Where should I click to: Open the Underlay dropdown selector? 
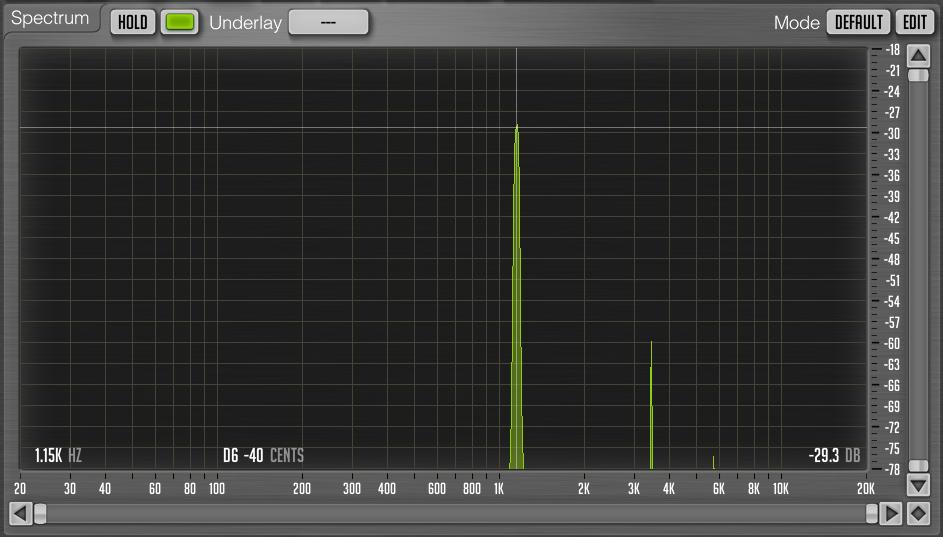coord(328,22)
